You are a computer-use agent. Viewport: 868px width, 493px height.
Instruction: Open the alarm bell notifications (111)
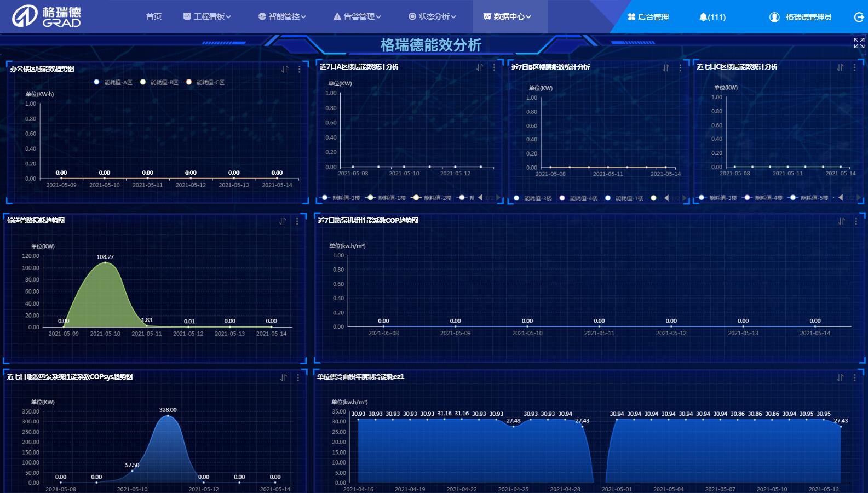(x=712, y=17)
